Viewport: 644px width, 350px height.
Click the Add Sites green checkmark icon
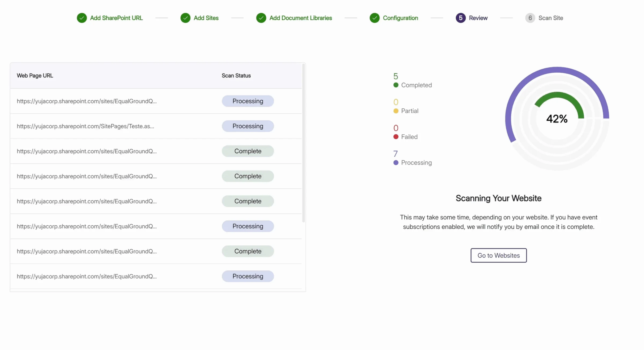pyautogui.click(x=185, y=18)
